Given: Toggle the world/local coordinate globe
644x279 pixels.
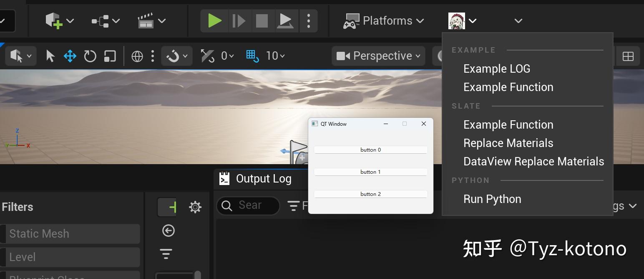Looking at the screenshot, I should point(137,56).
